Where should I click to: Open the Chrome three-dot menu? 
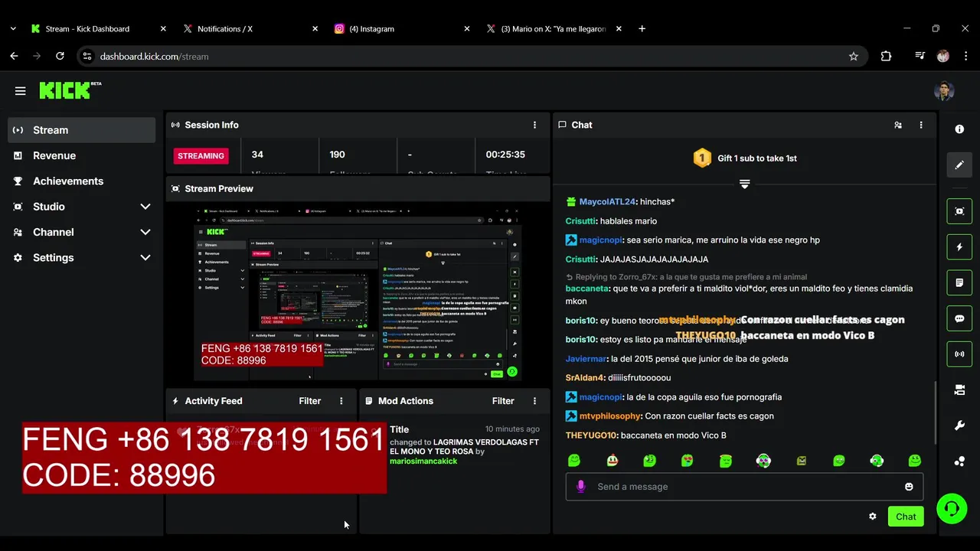point(965,56)
